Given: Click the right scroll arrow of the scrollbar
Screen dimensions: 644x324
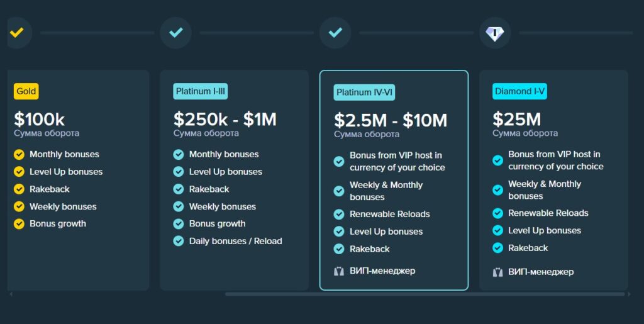Looking at the screenshot, I should pos(630,294).
